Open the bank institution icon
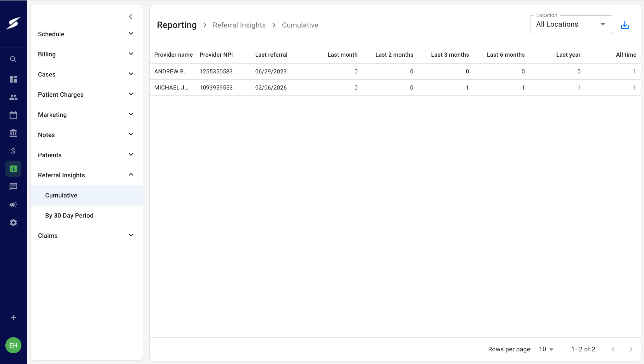This screenshot has width=644, height=364. (13, 133)
